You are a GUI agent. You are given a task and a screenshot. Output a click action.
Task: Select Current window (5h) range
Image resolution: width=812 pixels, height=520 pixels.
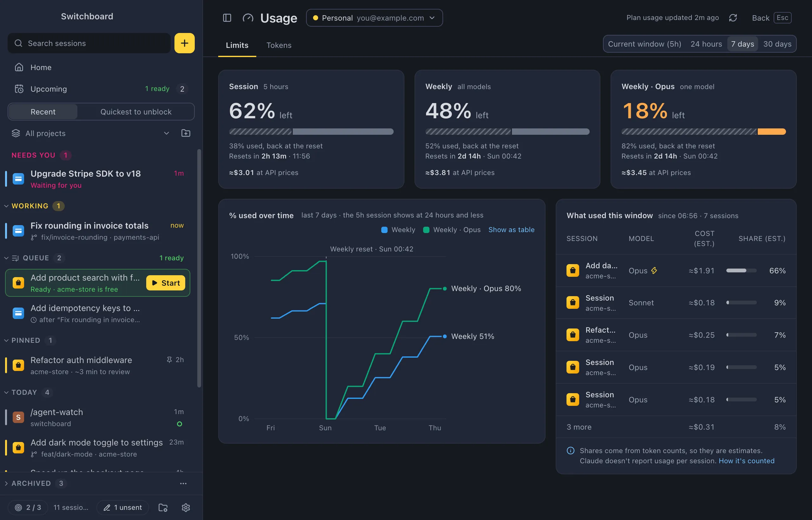click(645, 44)
